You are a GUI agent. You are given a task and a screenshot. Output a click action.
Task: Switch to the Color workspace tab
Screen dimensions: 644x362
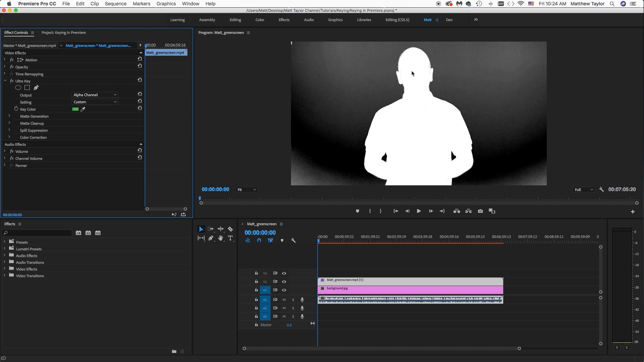[x=260, y=20]
